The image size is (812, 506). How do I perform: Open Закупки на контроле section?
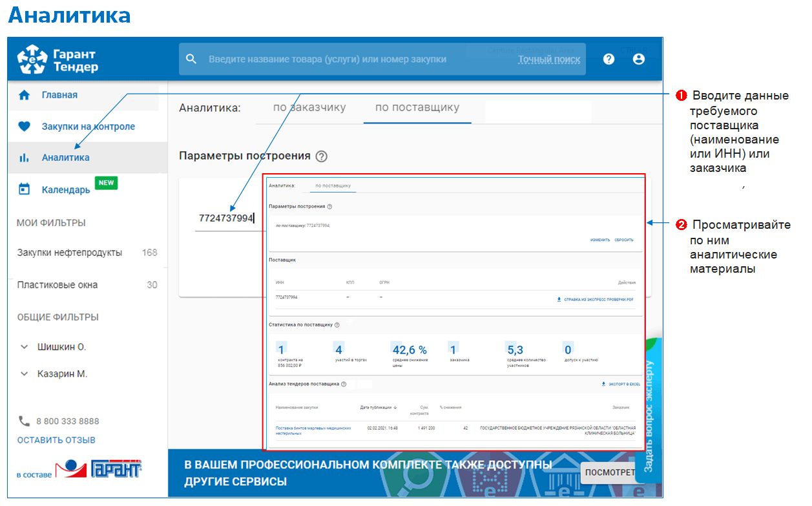(x=88, y=127)
